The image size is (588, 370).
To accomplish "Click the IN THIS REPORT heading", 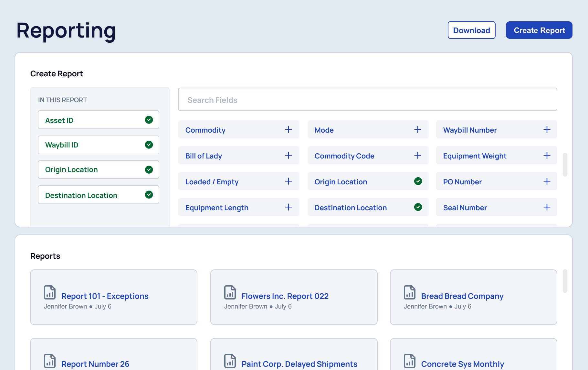I will coord(63,100).
